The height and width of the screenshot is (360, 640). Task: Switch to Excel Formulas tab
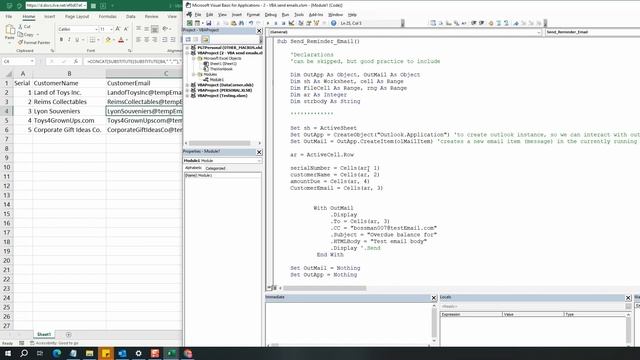108,17
